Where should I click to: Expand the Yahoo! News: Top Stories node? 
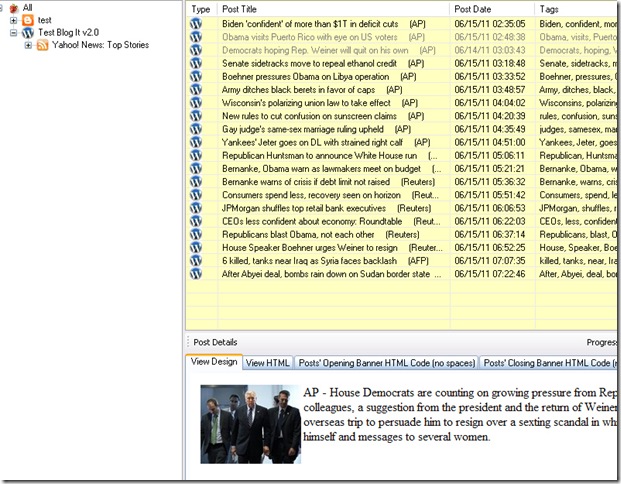tap(28, 45)
